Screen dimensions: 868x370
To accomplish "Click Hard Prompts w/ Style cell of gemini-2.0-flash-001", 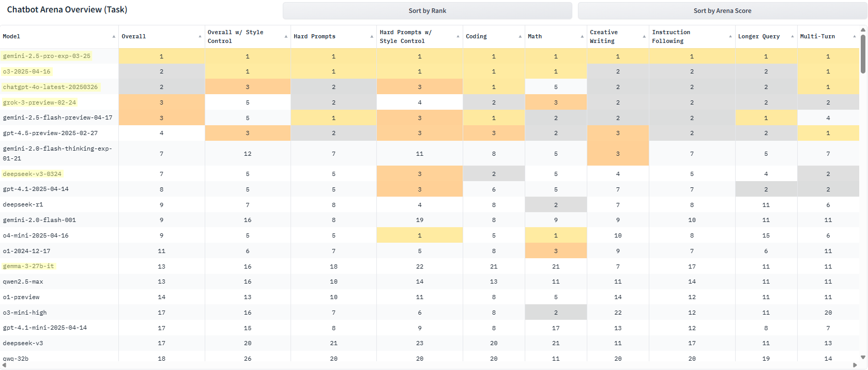I will pyautogui.click(x=420, y=220).
